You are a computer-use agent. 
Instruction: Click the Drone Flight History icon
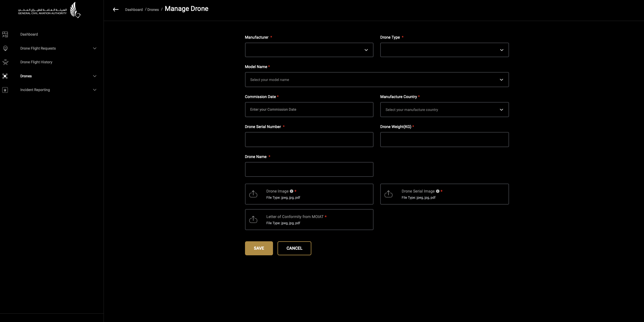pyautogui.click(x=5, y=62)
